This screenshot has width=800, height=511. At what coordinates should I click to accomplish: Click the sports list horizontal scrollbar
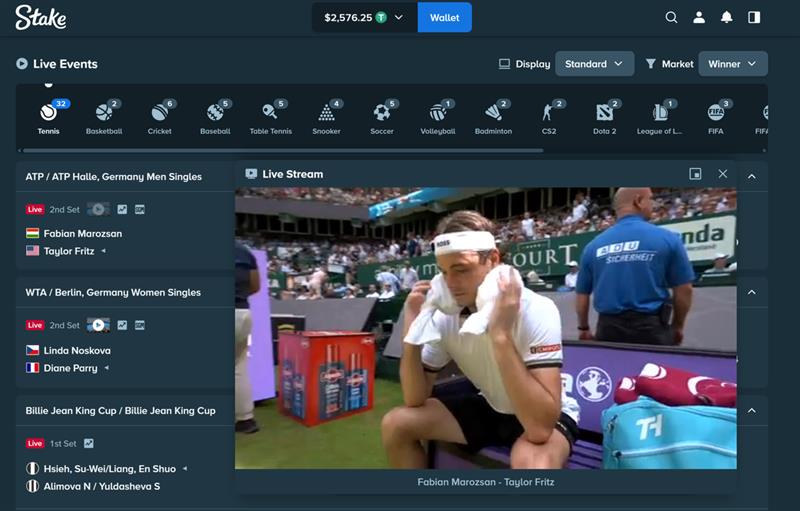283,151
